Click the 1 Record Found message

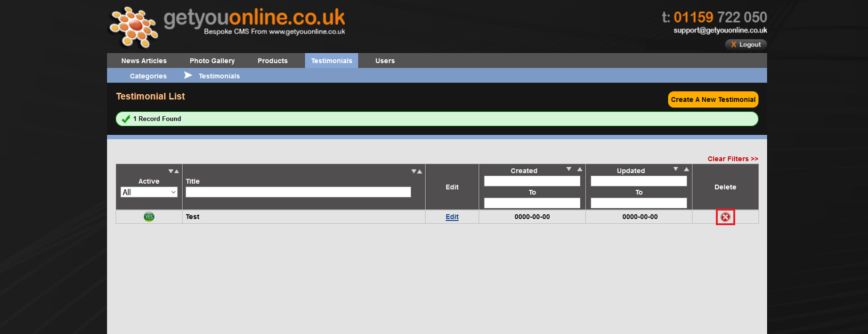[437, 119]
